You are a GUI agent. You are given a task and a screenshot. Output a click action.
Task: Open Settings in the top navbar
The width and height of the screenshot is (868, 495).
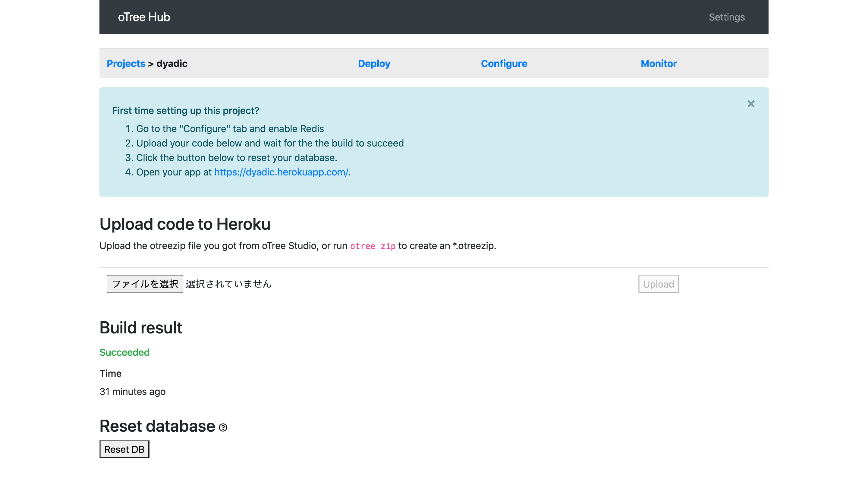726,17
